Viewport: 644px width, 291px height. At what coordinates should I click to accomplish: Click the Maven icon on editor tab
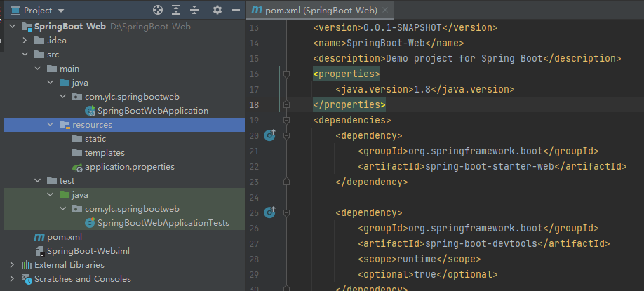pyautogui.click(x=257, y=11)
